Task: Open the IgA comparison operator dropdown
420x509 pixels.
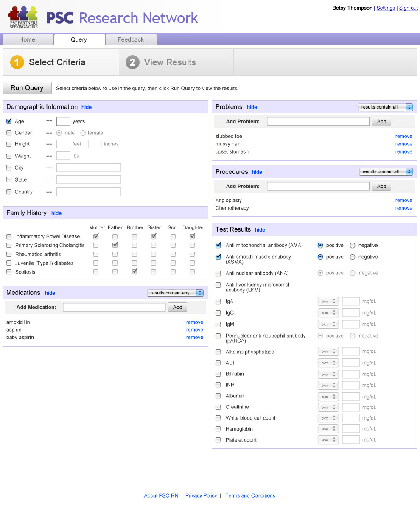Action: [328, 302]
